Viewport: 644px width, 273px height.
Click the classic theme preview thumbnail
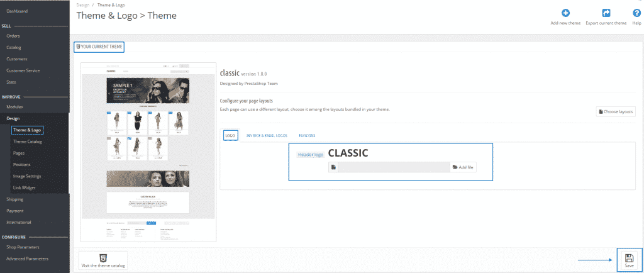click(148, 152)
